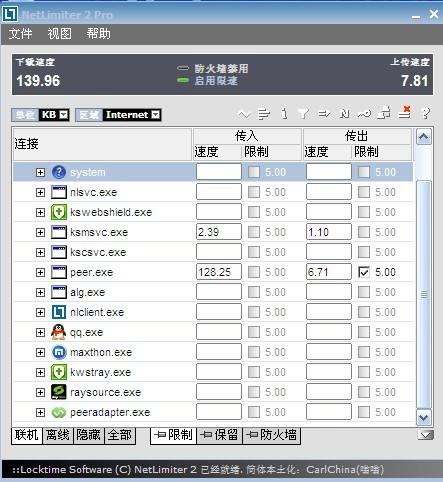Image resolution: width=443 pixels, height=482 pixels.
Task: Switch to the 联机 tab
Action: coord(27,436)
